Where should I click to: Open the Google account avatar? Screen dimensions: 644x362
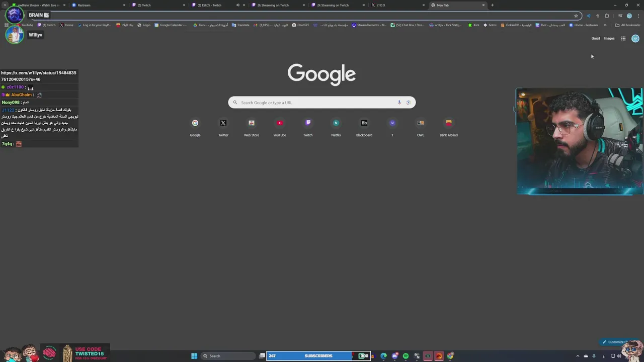pyautogui.click(x=635, y=38)
